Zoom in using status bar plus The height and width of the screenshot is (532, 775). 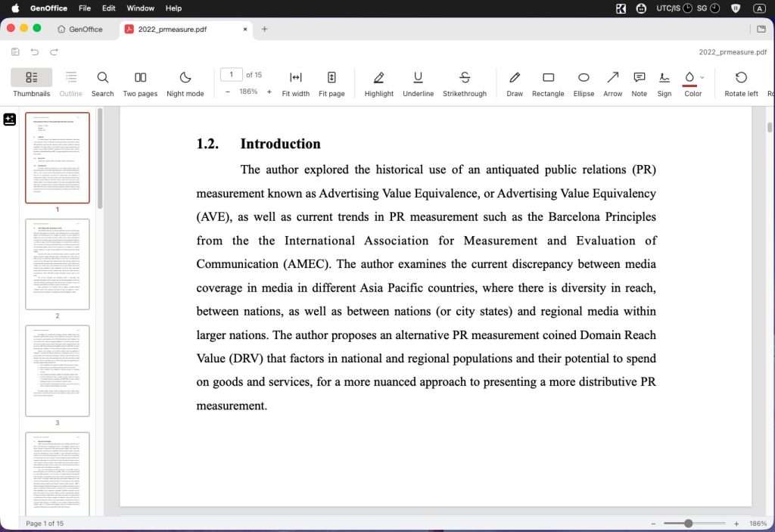pos(736,524)
